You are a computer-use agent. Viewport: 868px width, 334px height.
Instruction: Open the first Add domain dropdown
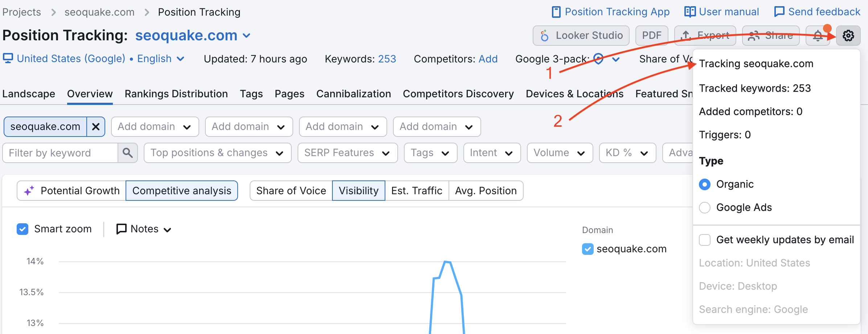tap(155, 127)
